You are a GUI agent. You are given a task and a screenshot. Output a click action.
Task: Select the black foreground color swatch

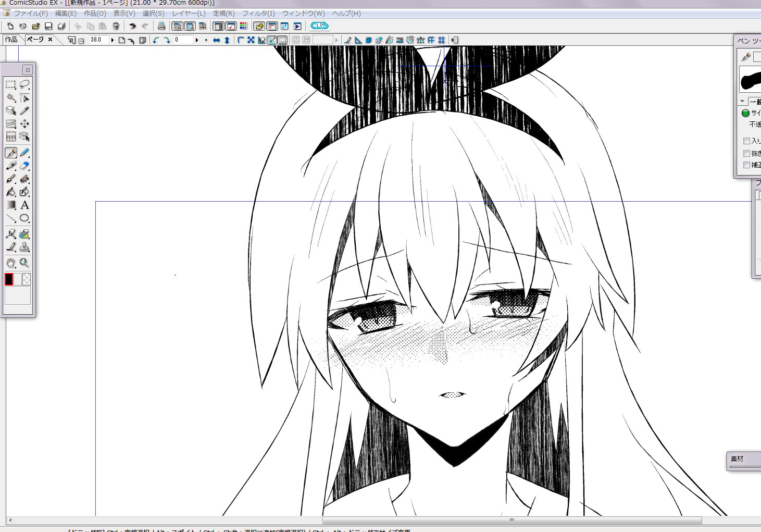tap(9, 279)
